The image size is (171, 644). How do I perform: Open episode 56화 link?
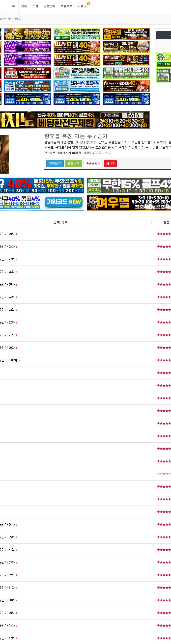click(7, 525)
